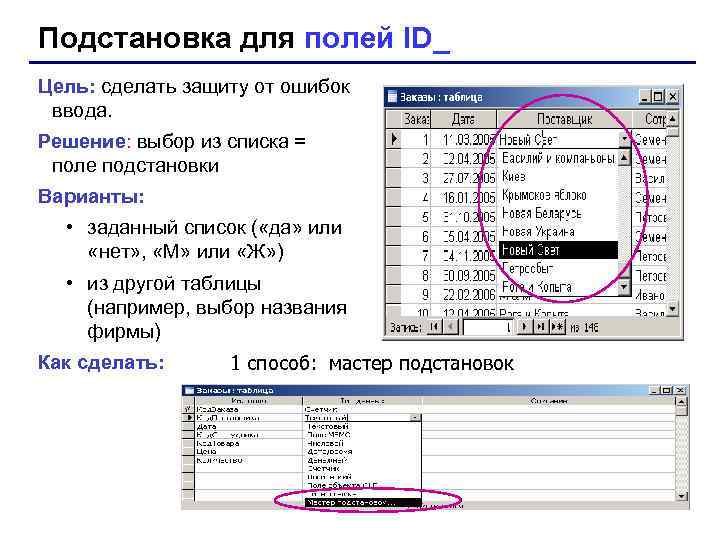Choose 'Числовой' in data type list
Image resolution: width=720 pixels, height=540 pixels.
[x=326, y=444]
